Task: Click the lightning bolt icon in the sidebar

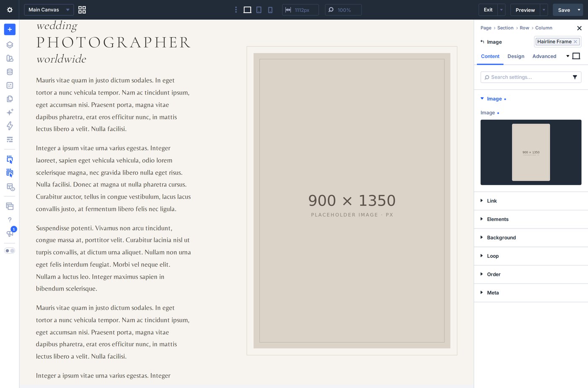Action: (x=10, y=126)
